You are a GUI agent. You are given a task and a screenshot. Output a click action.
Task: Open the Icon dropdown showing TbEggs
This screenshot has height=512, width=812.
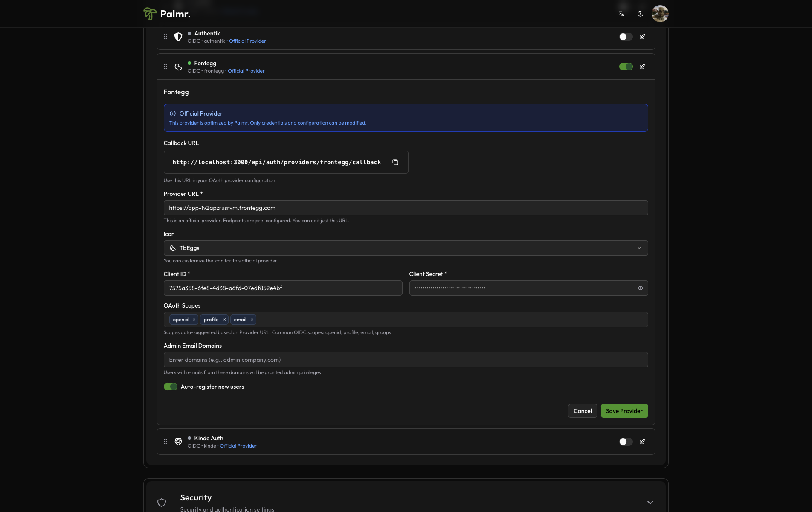point(406,248)
